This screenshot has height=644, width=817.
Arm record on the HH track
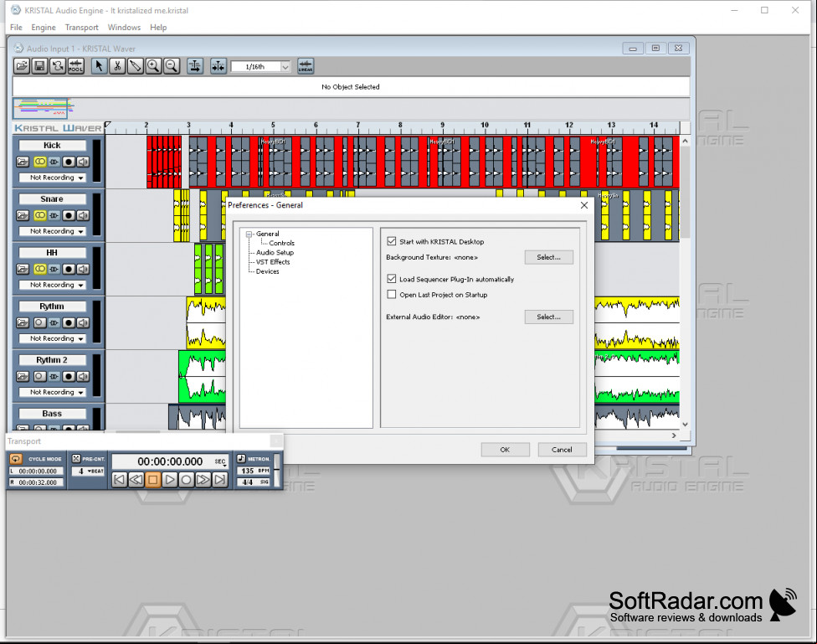click(69, 269)
